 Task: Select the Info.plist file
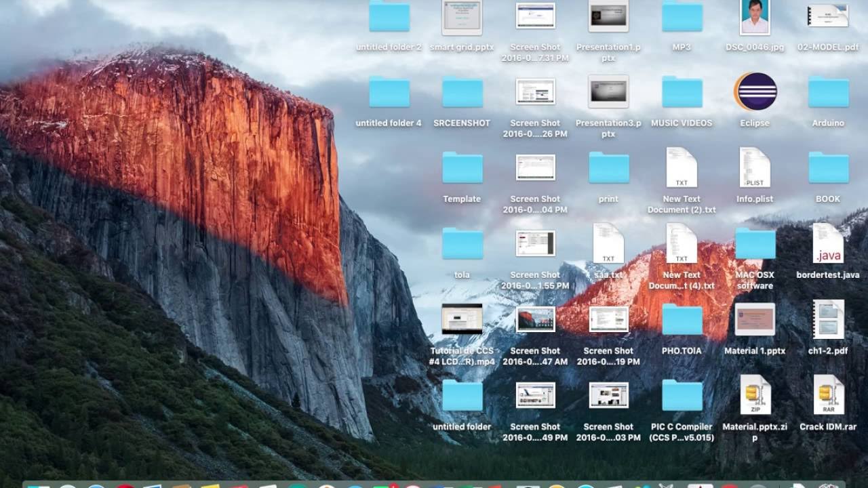pyautogui.click(x=755, y=167)
